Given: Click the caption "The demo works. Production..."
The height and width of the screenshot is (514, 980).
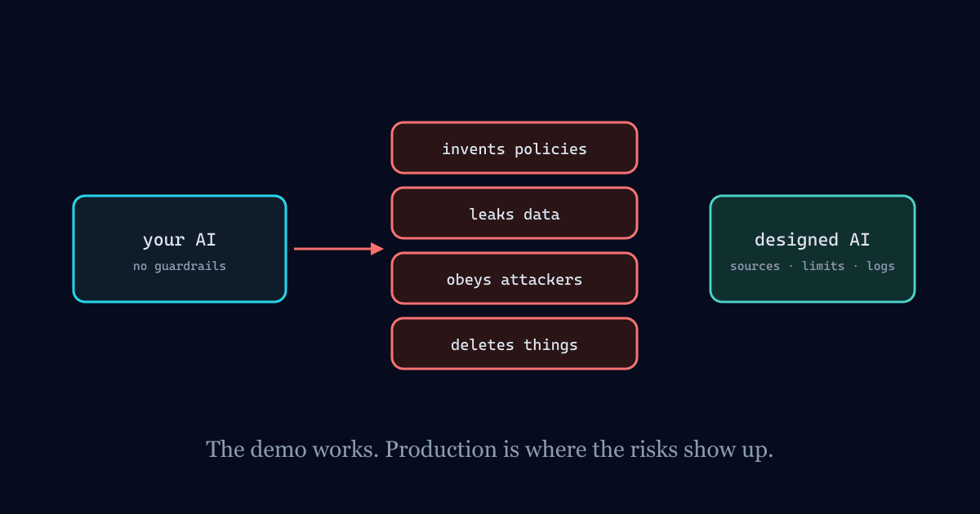Looking at the screenshot, I should [490, 450].
